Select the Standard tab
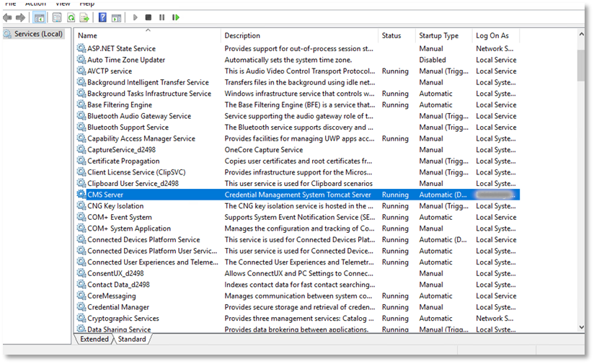 point(132,339)
